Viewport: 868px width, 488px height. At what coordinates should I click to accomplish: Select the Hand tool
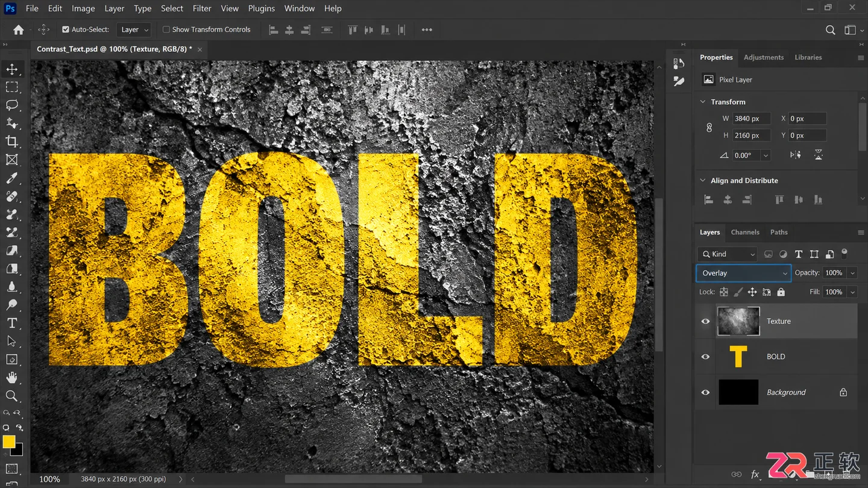click(x=12, y=378)
